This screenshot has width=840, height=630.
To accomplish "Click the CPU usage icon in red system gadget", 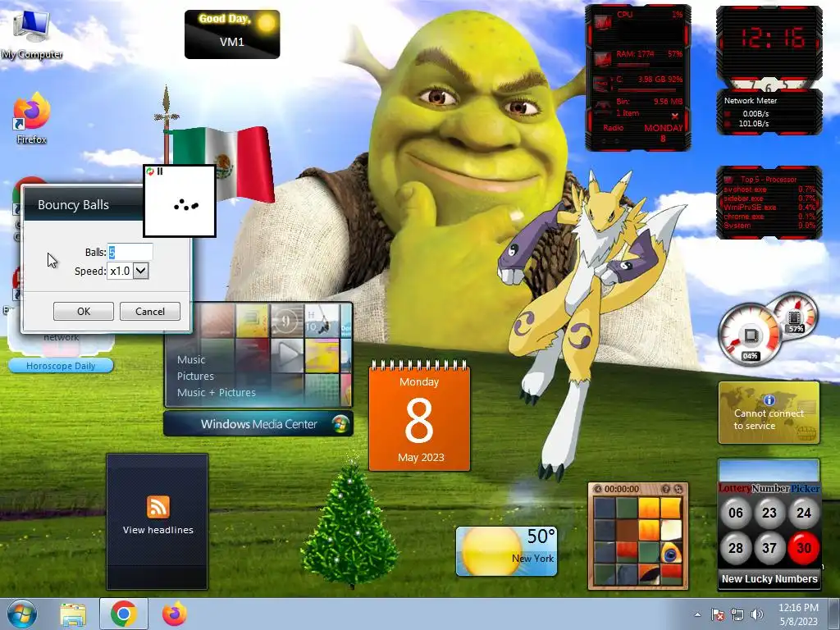I will 603,24.
